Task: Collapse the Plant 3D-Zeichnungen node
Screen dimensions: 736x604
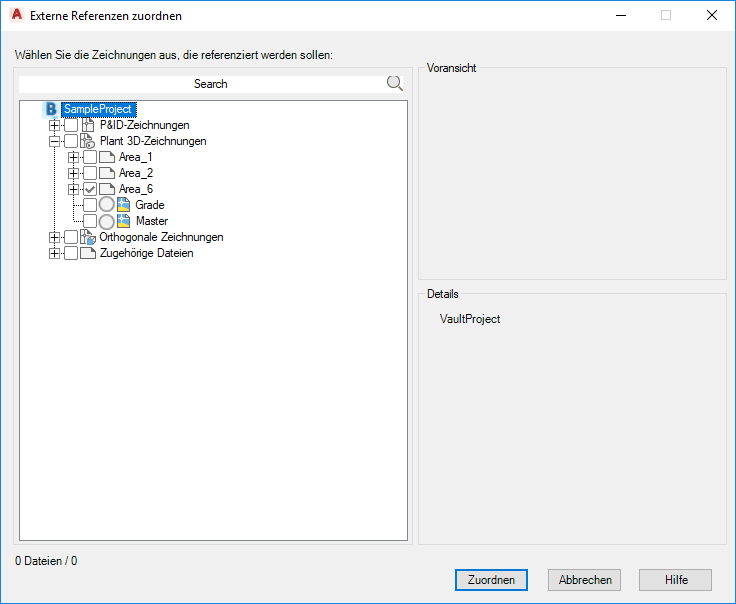Action: [54, 141]
